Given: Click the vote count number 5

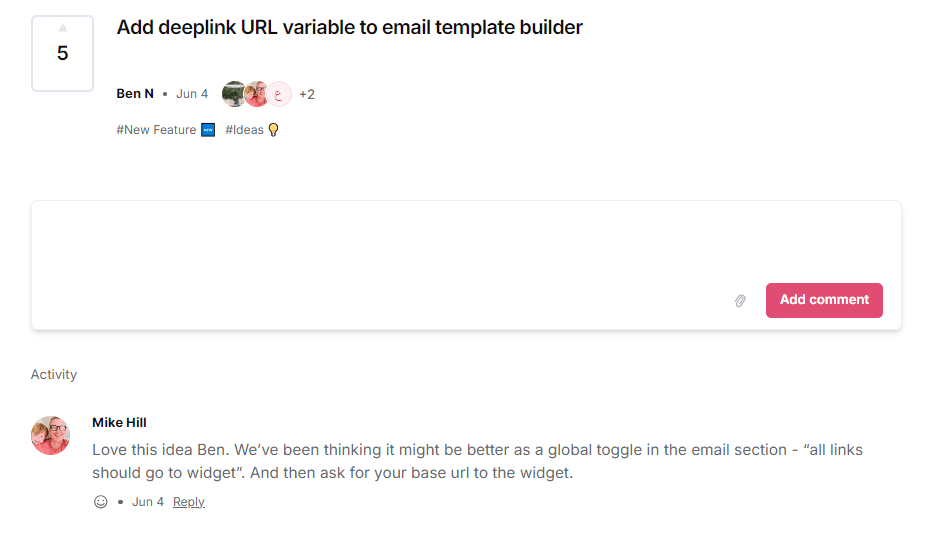Looking at the screenshot, I should [62, 53].
